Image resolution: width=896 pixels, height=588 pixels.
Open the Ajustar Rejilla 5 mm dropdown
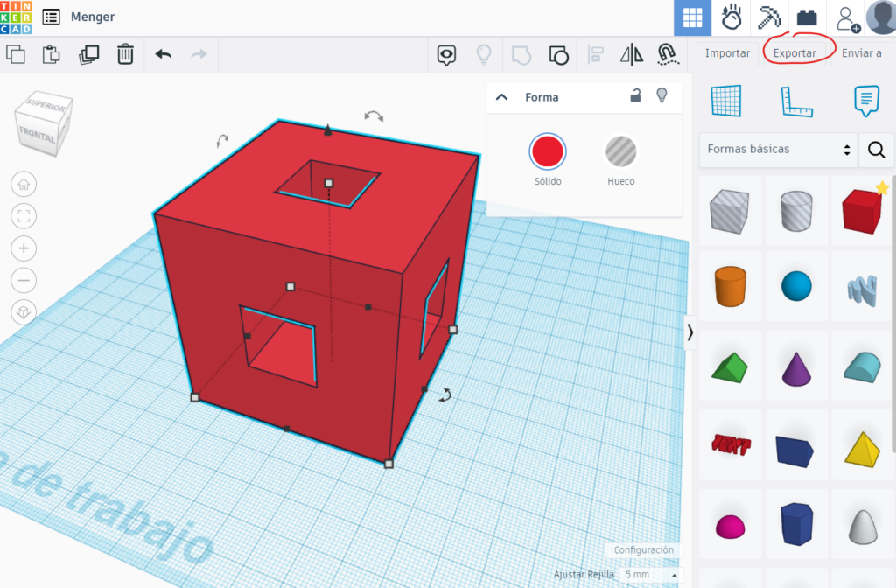pyautogui.click(x=650, y=575)
